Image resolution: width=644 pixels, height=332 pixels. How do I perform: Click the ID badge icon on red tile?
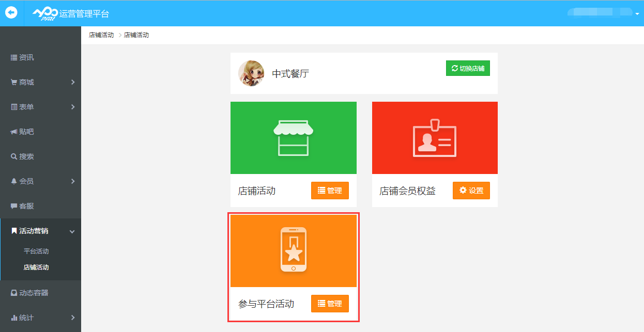point(435,138)
